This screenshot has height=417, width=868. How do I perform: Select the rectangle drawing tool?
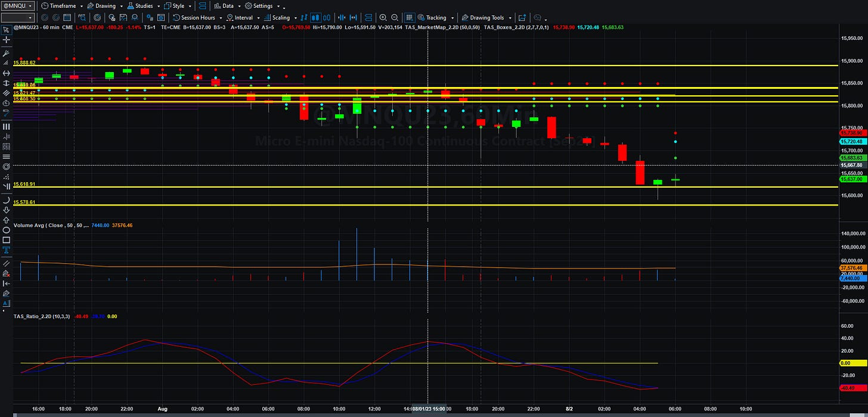(x=7, y=240)
